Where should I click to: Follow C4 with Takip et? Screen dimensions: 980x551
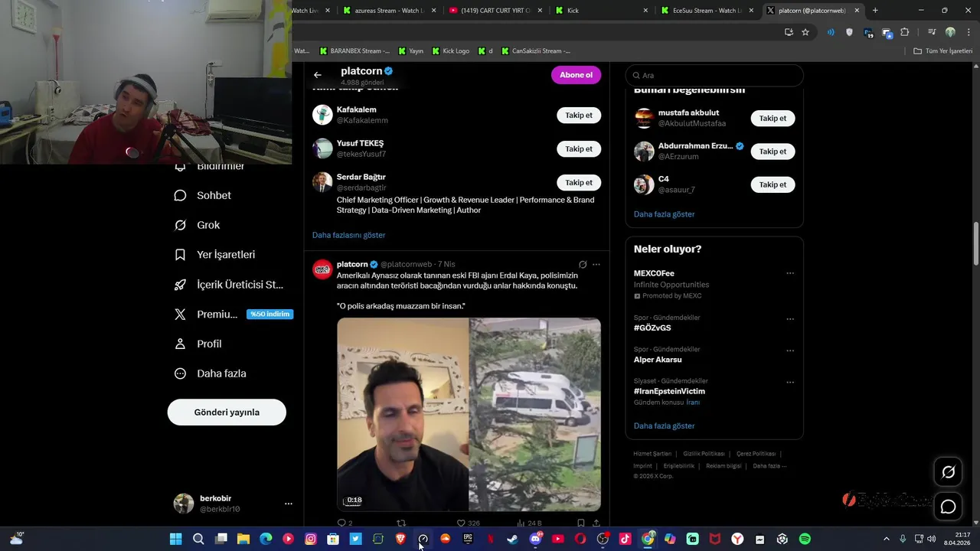773,184
